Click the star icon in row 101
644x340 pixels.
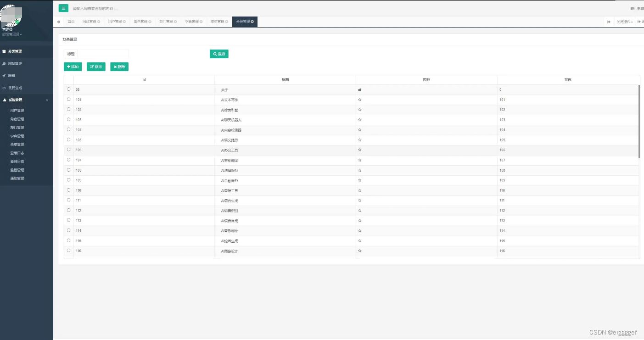tap(360, 100)
